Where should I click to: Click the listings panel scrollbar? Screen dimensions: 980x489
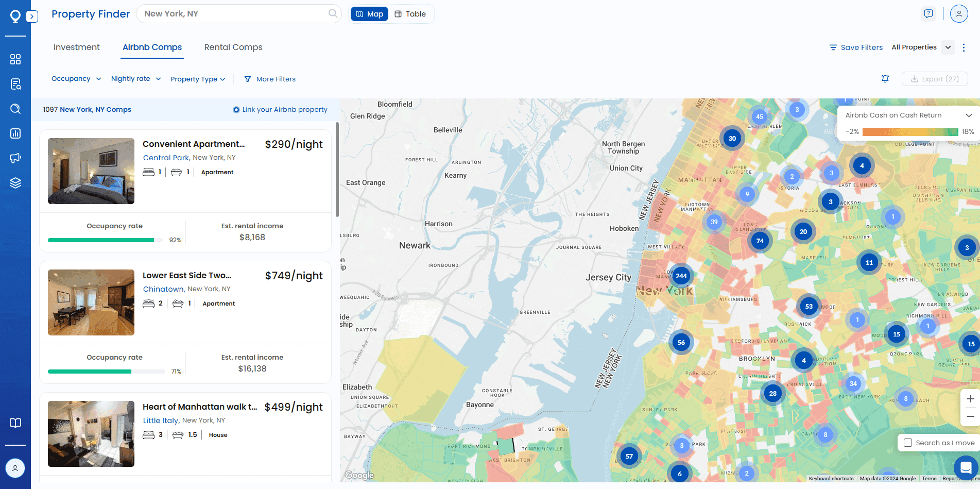(x=337, y=170)
